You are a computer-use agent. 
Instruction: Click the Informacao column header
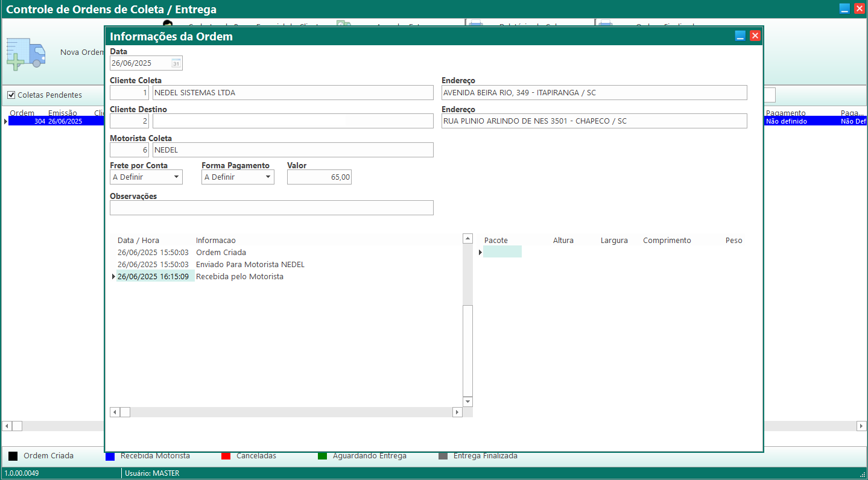click(216, 241)
